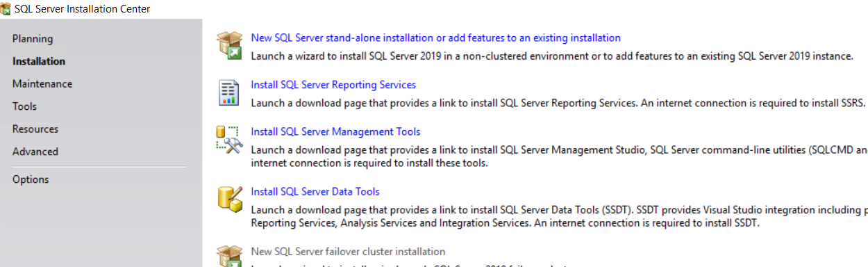The width and height of the screenshot is (868, 267).
Task: Open the Planning section in the sidebar
Action: click(x=33, y=39)
